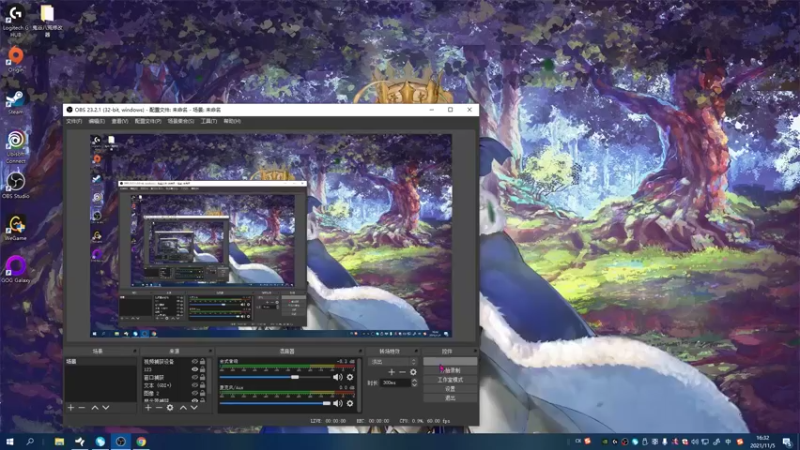
Task: Toggle the lock for 123 source
Action: (x=203, y=369)
